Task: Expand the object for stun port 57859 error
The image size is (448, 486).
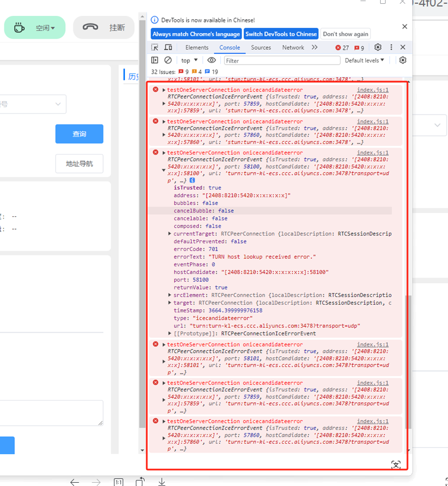Action: 164,104
